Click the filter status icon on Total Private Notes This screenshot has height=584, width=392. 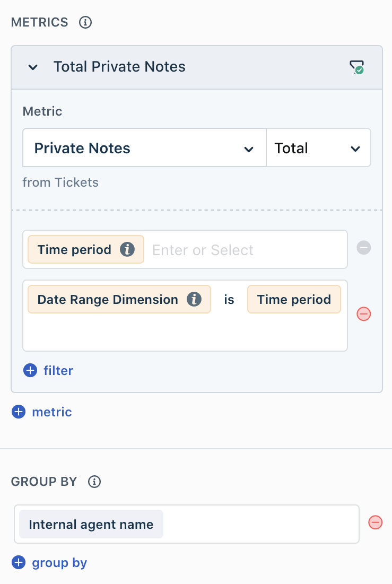tap(356, 67)
